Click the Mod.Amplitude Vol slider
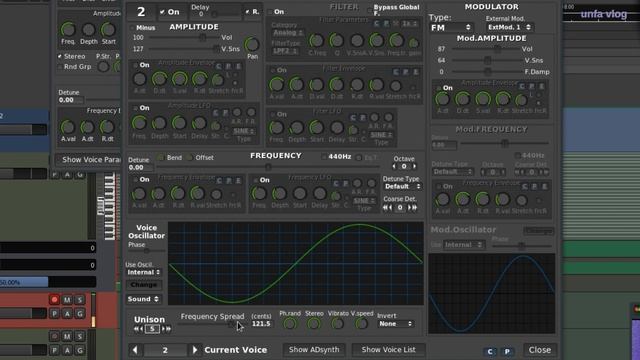640x360 pixels. 486,49
